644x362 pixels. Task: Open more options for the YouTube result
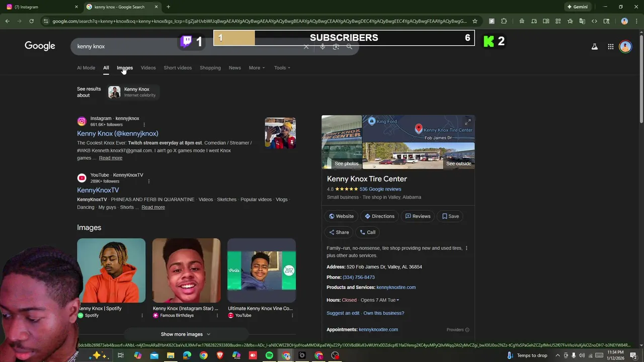click(148, 181)
